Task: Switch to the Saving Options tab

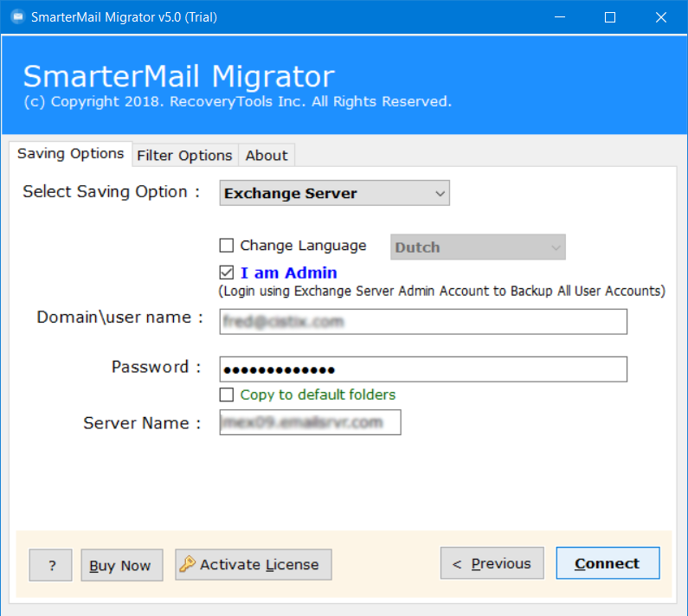Action: tap(70, 153)
